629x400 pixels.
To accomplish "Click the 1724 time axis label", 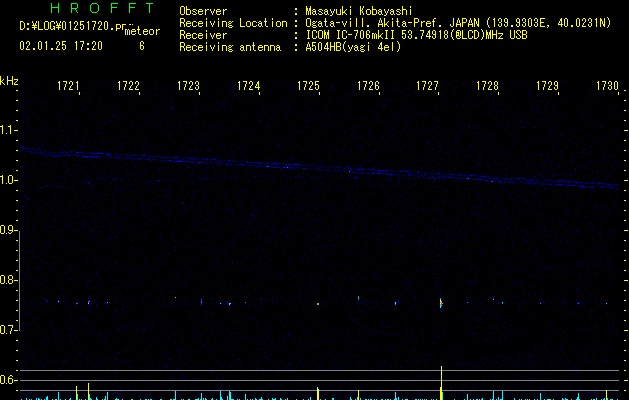I will [x=248, y=86].
